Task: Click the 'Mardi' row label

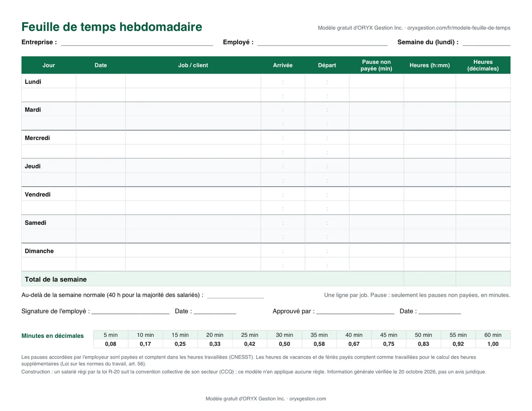Action: [x=33, y=110]
